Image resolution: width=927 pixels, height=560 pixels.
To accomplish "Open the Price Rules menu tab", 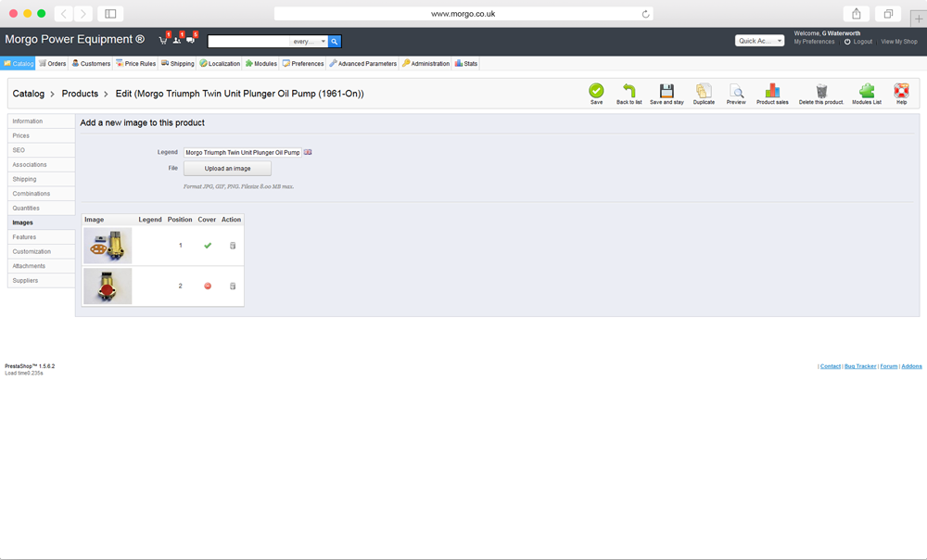I will [136, 63].
